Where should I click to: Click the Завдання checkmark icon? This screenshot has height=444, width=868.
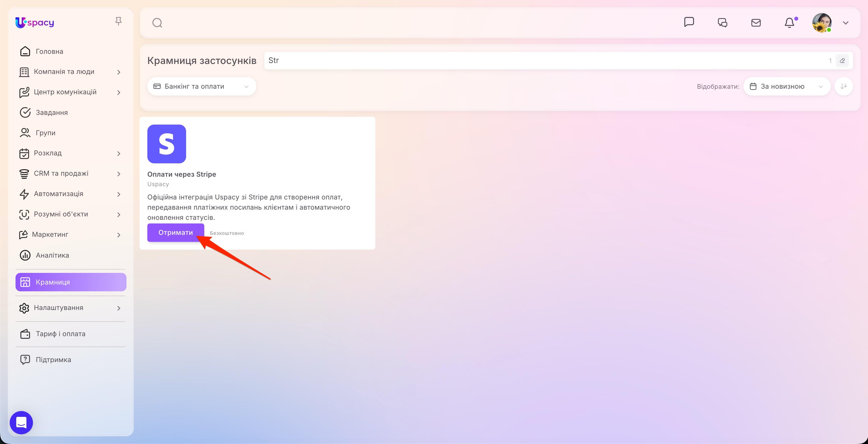pyautogui.click(x=25, y=113)
